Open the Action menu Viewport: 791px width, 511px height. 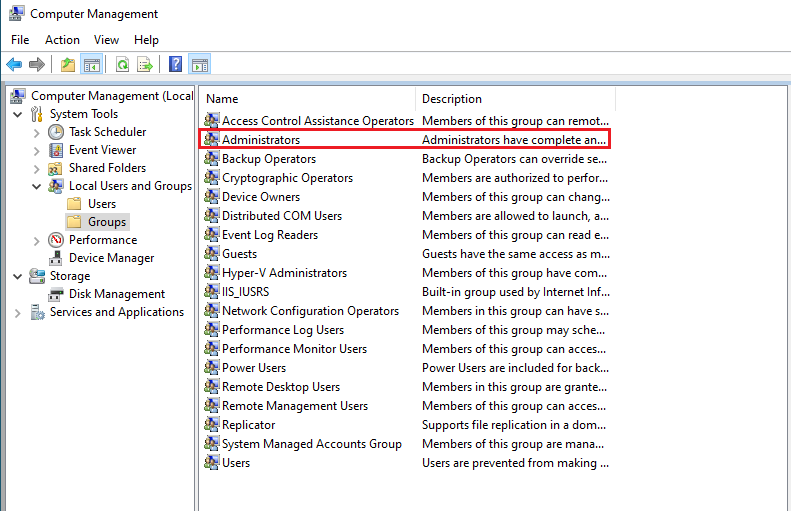pos(62,40)
